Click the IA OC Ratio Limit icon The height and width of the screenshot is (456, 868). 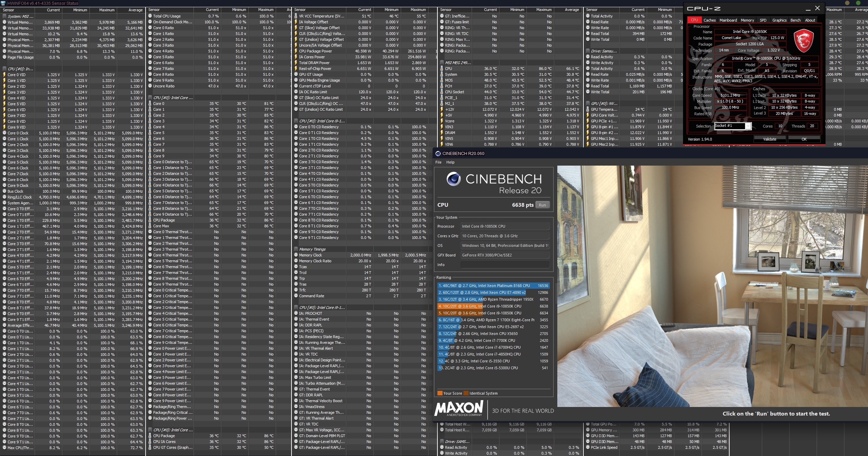(x=296, y=92)
